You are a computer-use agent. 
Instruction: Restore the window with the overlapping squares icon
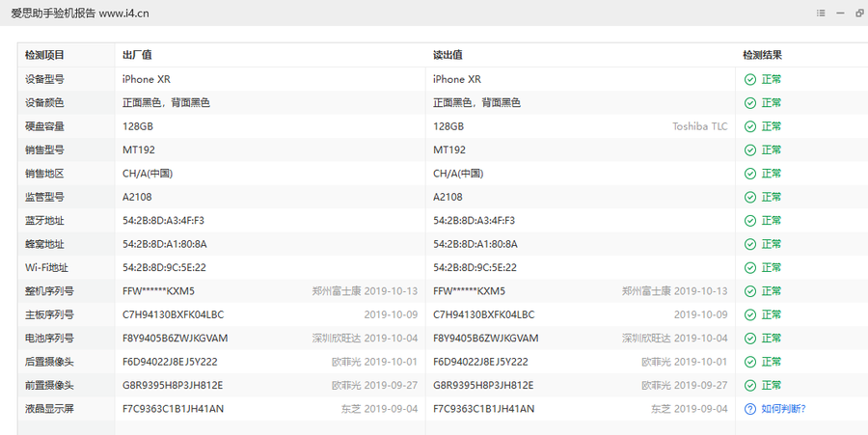click(x=859, y=13)
